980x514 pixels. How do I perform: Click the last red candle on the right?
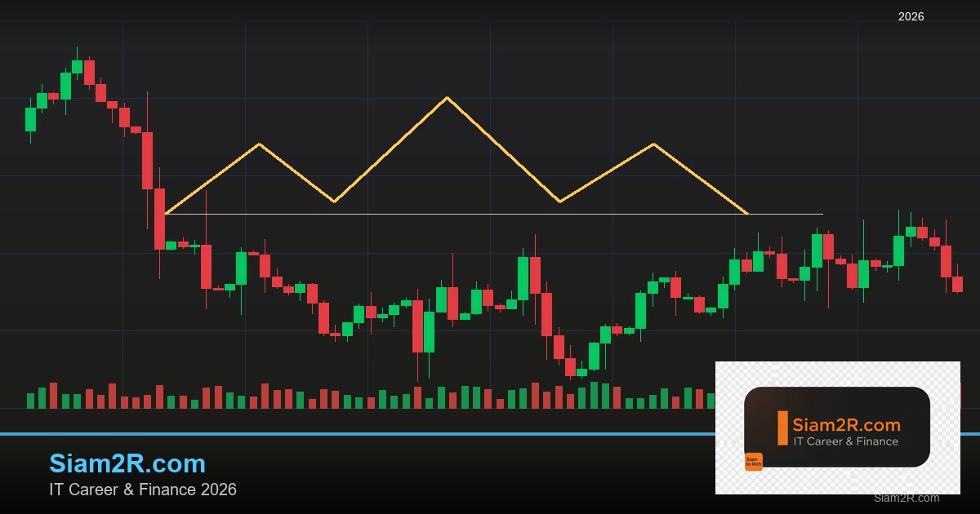click(x=957, y=284)
